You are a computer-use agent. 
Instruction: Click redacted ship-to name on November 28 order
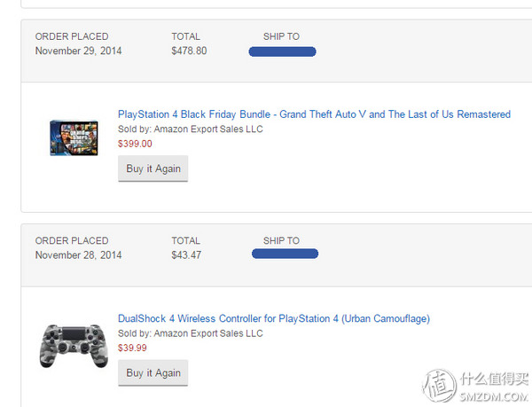[x=285, y=254]
